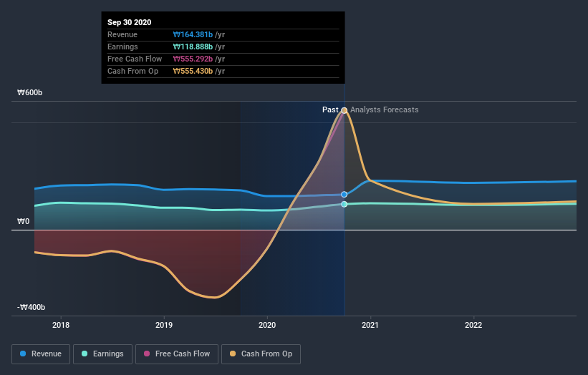Click the Revenue row label in tooltip
Image resolution: width=588 pixels, height=375 pixels.
pos(122,34)
